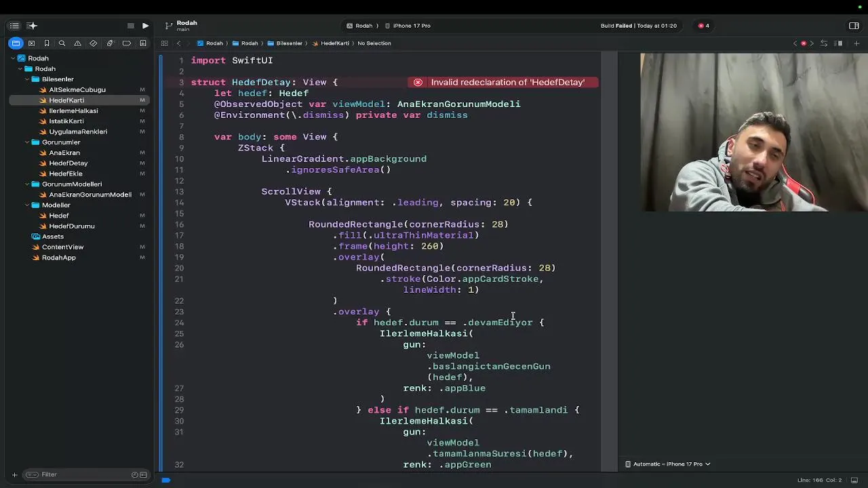Screen dimensions: 868x488
Task: Open HedefEkle file
Action: [x=66, y=174]
